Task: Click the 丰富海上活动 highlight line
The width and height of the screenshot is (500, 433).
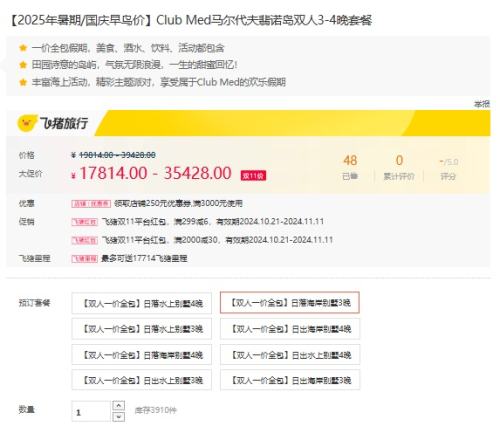Action: click(x=159, y=82)
